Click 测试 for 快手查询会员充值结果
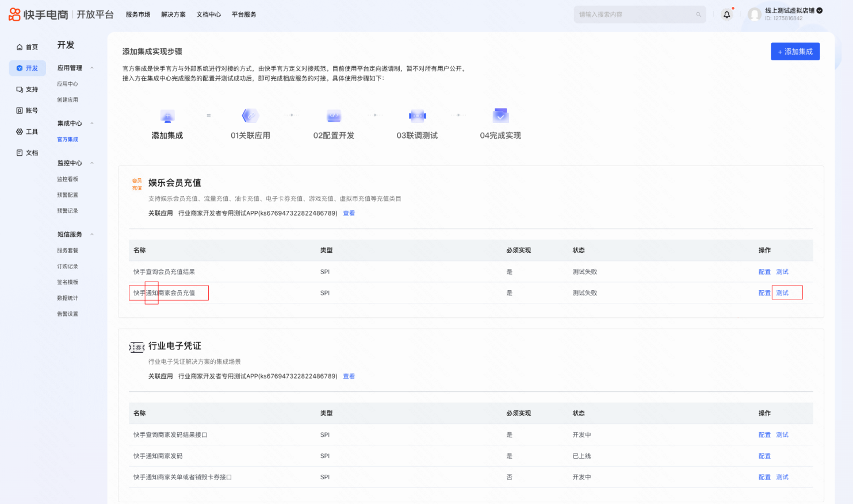 (782, 272)
